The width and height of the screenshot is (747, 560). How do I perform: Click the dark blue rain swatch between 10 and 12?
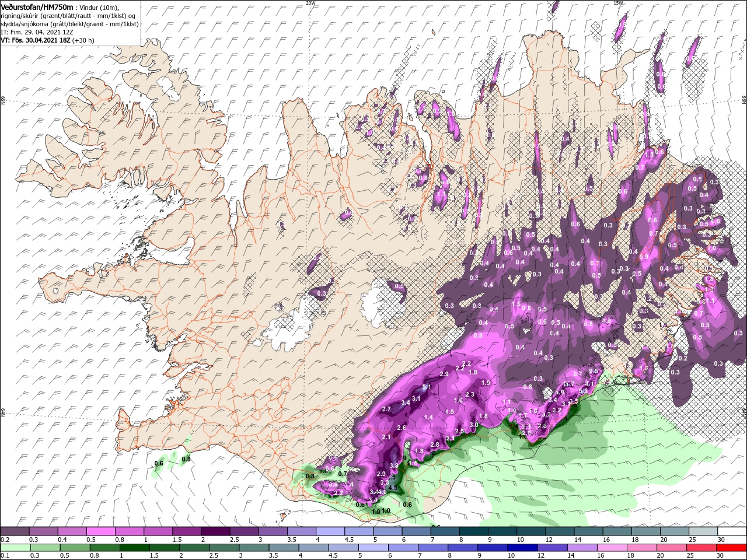click(524, 548)
